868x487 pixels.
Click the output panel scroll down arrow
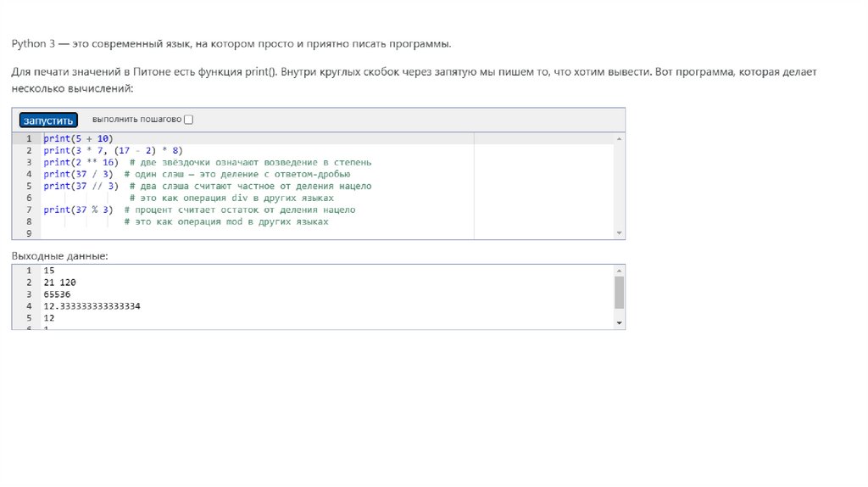click(x=620, y=323)
